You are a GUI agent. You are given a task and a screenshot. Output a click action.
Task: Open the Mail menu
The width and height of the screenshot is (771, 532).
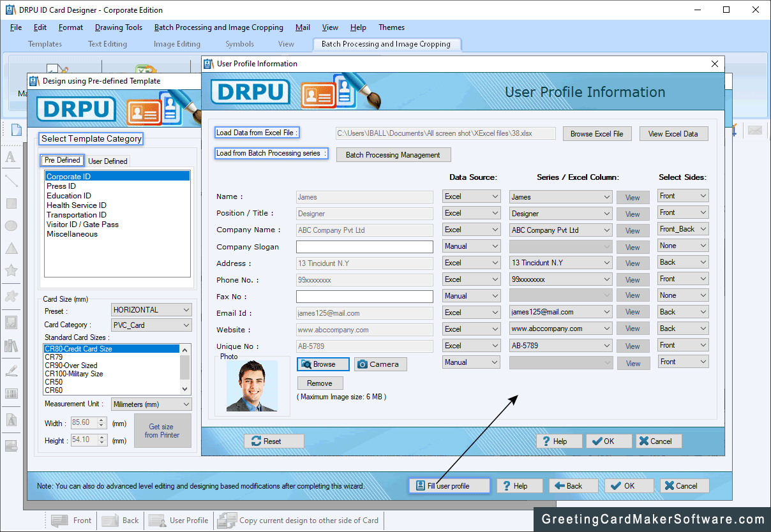tap(303, 27)
